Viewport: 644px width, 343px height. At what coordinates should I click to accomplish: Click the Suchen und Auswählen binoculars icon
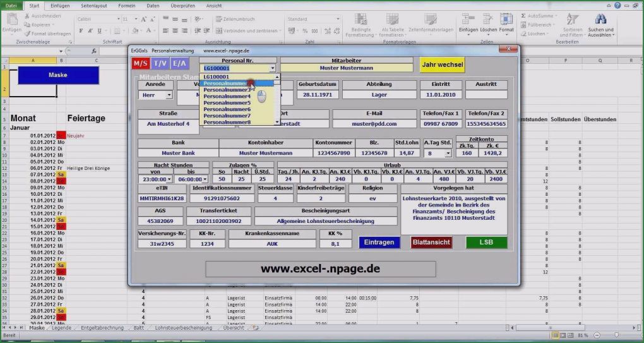click(600, 20)
